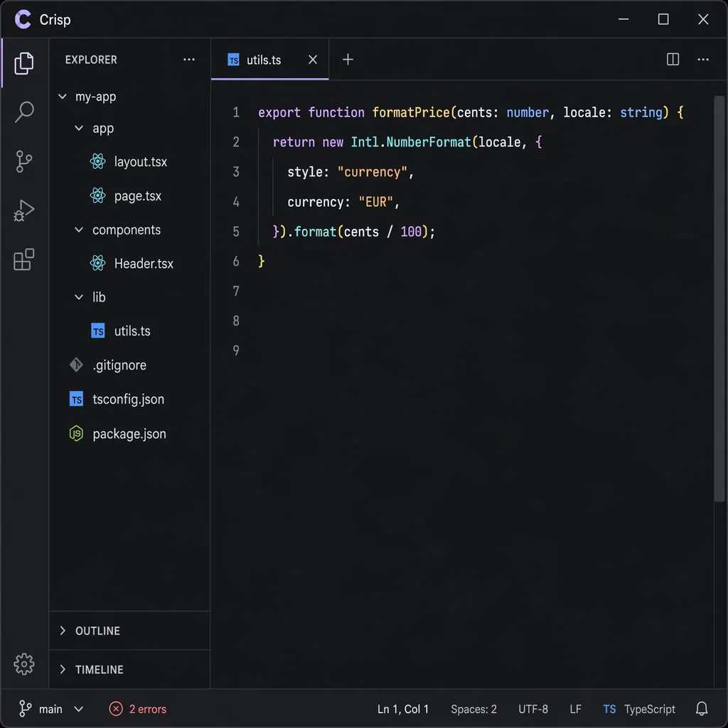
Task: Collapse the components folder
Action: (x=79, y=230)
